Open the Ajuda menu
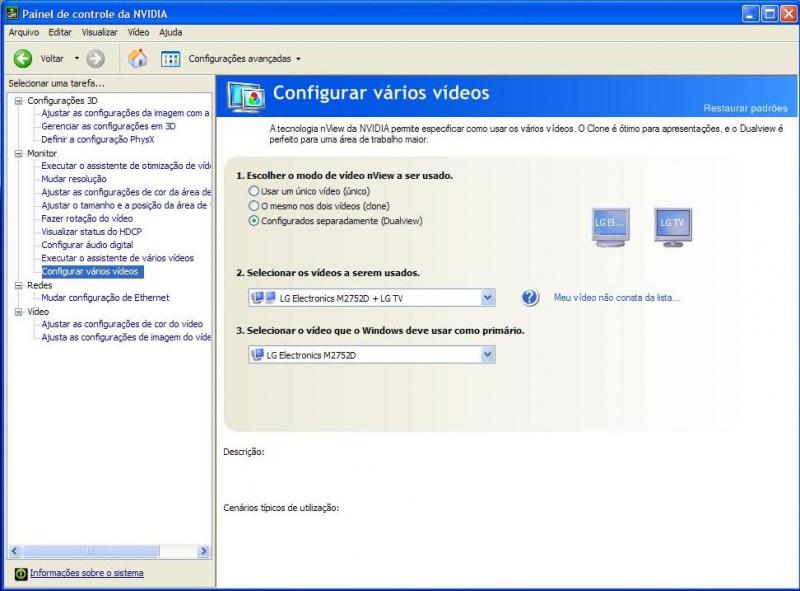The height and width of the screenshot is (591, 800). [x=170, y=32]
